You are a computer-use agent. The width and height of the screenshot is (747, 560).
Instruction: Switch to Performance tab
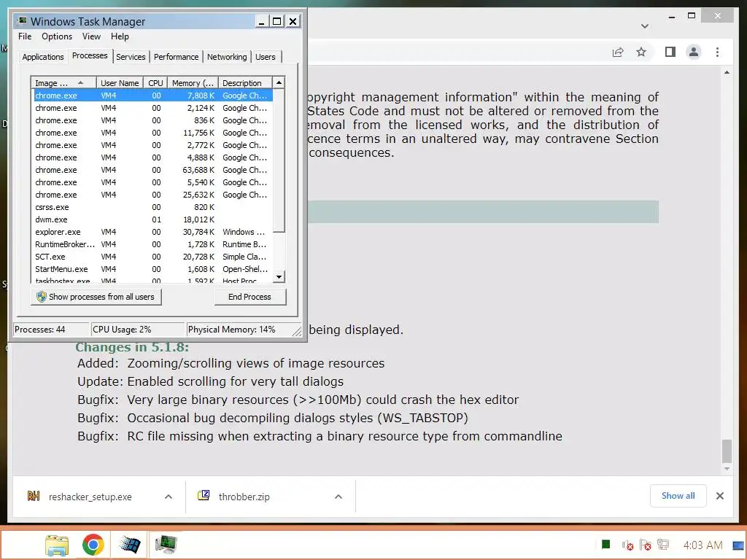[x=176, y=57]
